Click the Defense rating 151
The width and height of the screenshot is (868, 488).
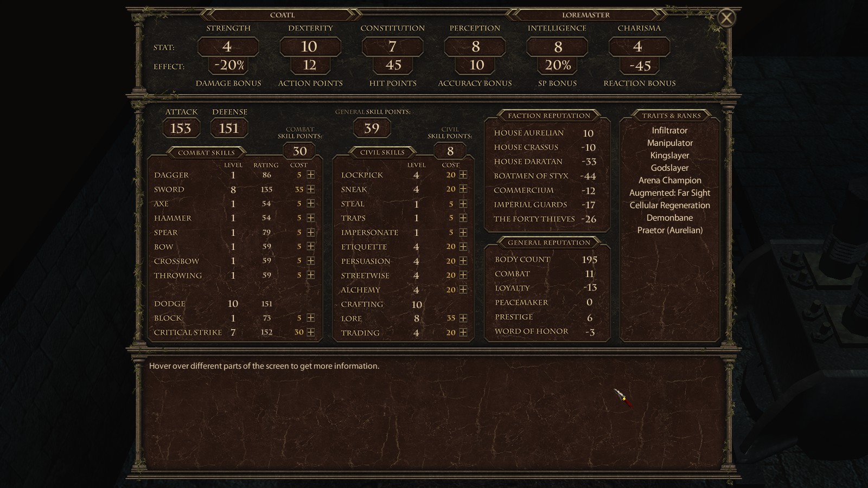(229, 129)
